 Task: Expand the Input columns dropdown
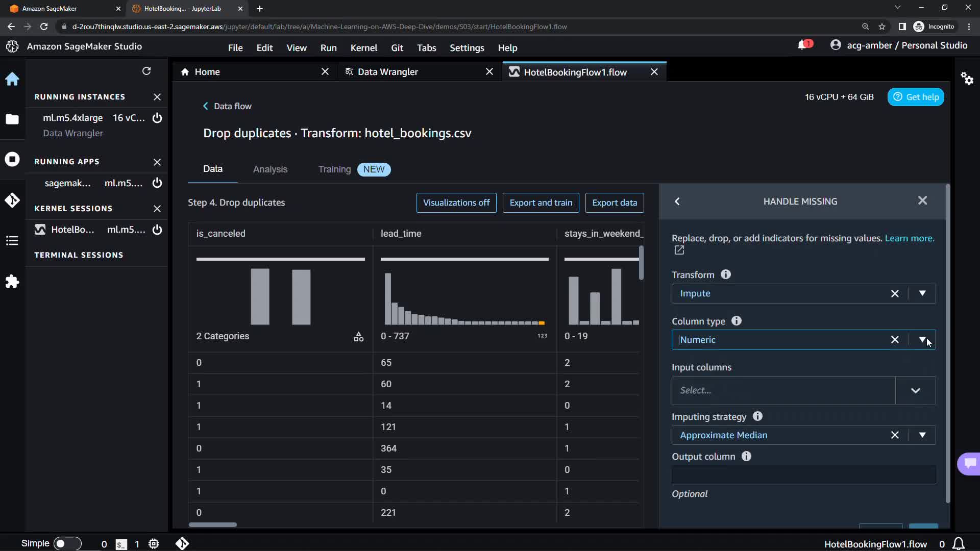tap(915, 391)
